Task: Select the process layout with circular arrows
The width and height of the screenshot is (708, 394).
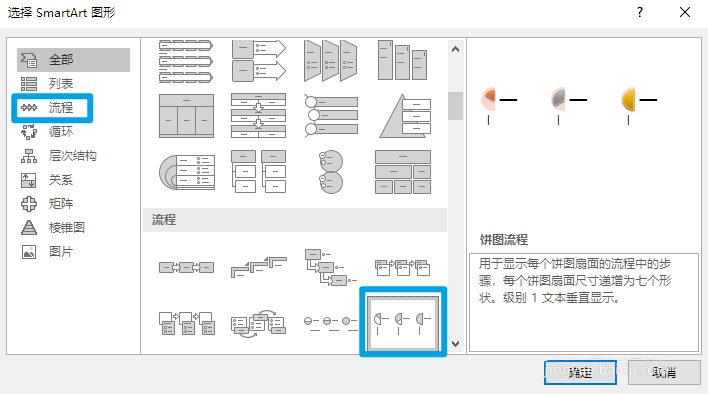Action: point(258,323)
